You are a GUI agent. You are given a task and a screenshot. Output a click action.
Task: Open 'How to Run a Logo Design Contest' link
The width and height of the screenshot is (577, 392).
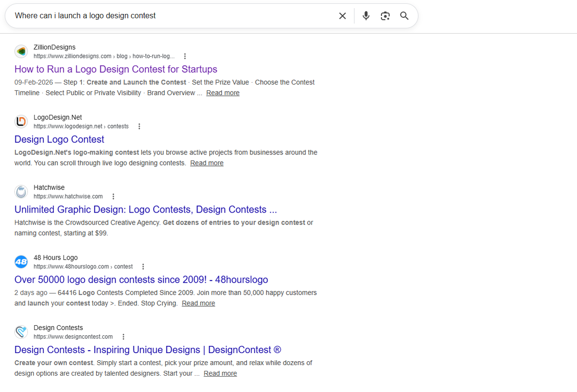116,69
